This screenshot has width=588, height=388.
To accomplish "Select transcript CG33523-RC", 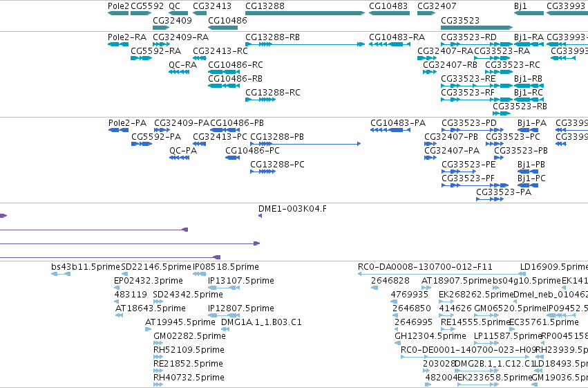I will coord(499,72).
